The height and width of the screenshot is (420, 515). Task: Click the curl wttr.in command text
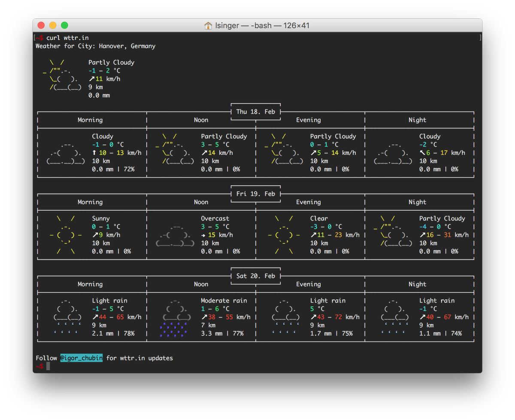[67, 38]
